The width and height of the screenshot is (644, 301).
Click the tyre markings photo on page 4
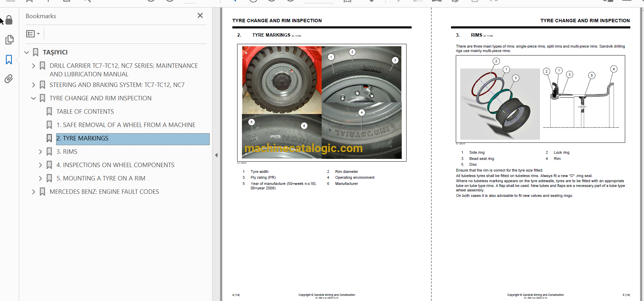coord(322,102)
